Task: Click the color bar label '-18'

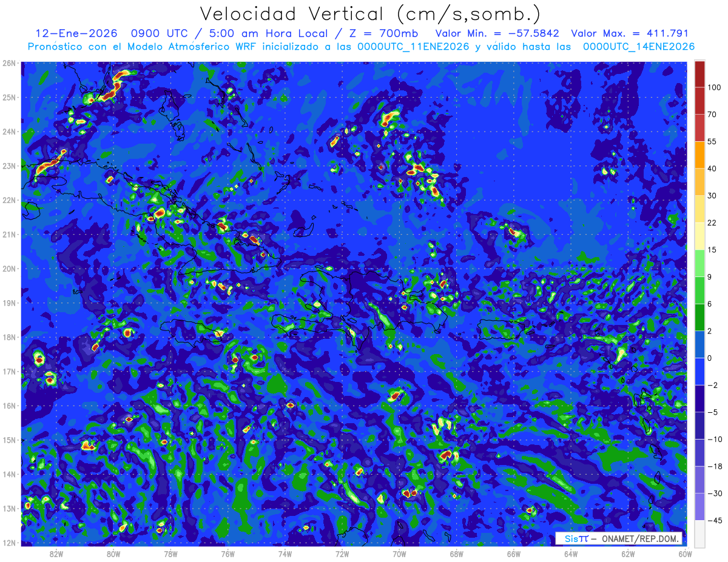Action: [x=715, y=466]
